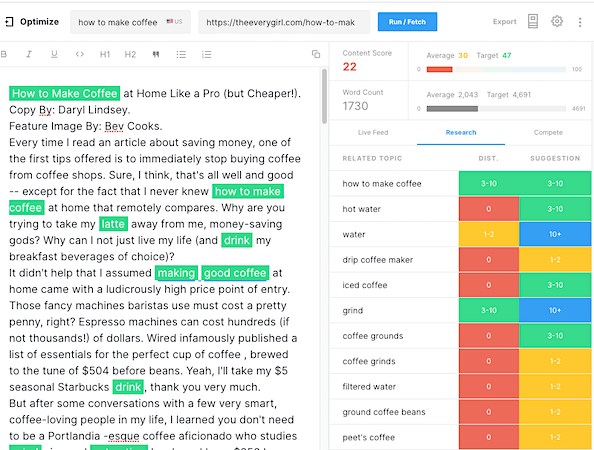Set heading level H1
The height and width of the screenshot is (450, 594).
point(105,55)
